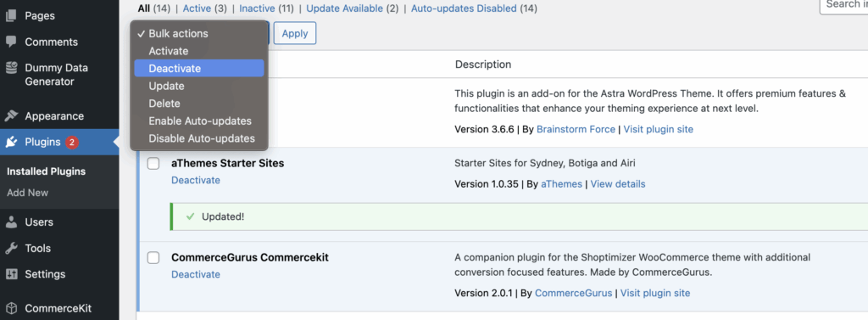Click the Dummy Data Generator icon
The image size is (868, 320).
coord(11,68)
